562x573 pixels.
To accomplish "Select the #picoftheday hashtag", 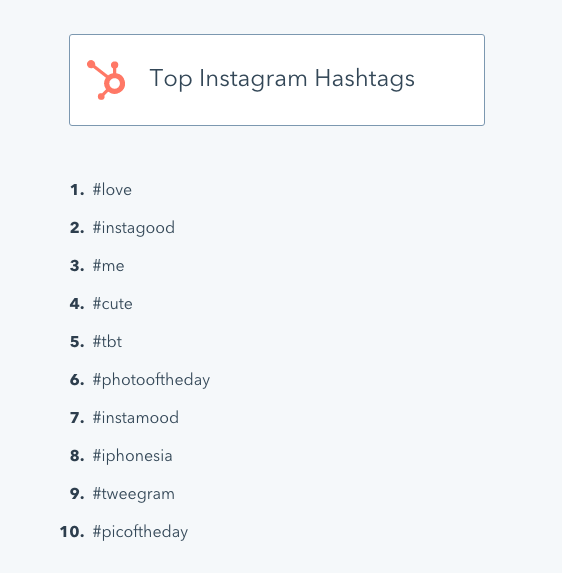I will click(x=140, y=532).
